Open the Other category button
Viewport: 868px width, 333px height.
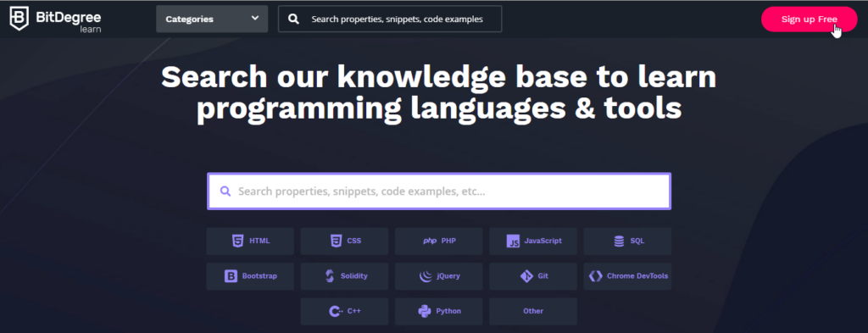point(533,311)
